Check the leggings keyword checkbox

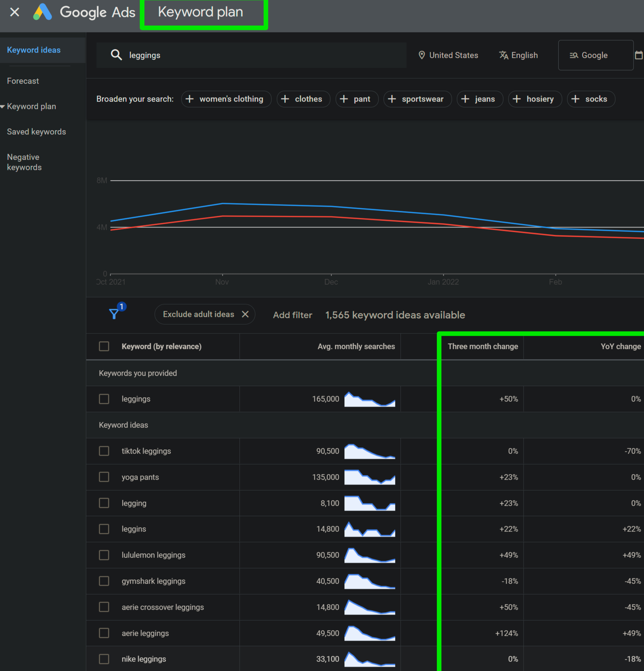pos(104,399)
